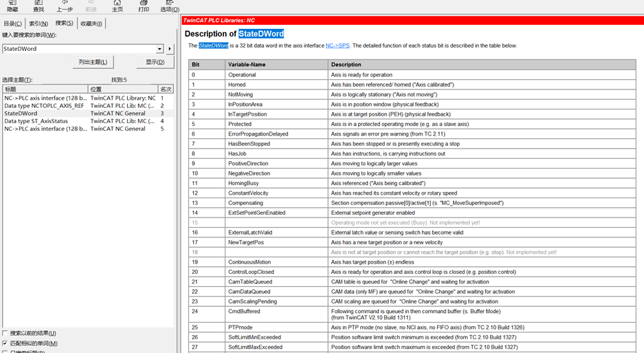Click the 'InTargetPosition' table cell
The height and width of the screenshot is (353, 644).
(277, 114)
